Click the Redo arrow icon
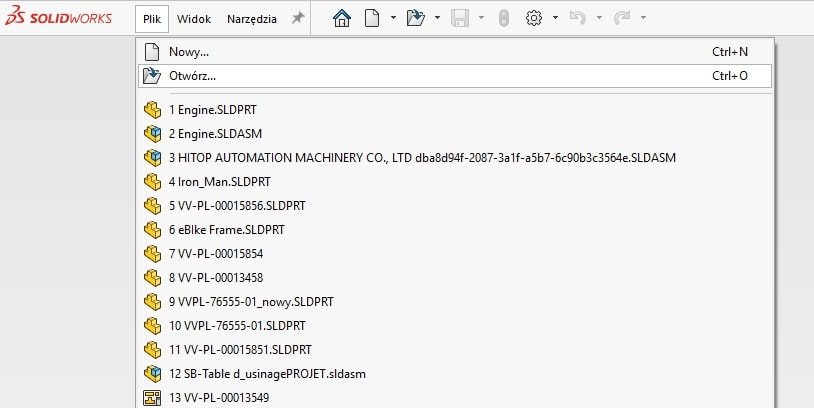Viewport: 814px width, 408px height. click(621, 18)
